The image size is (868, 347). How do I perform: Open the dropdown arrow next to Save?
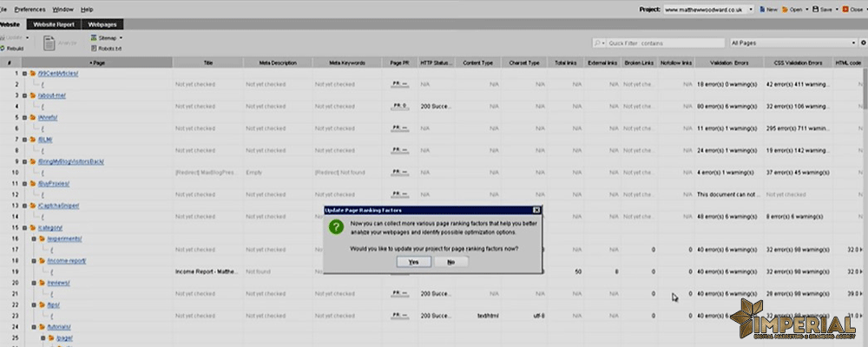click(837, 10)
